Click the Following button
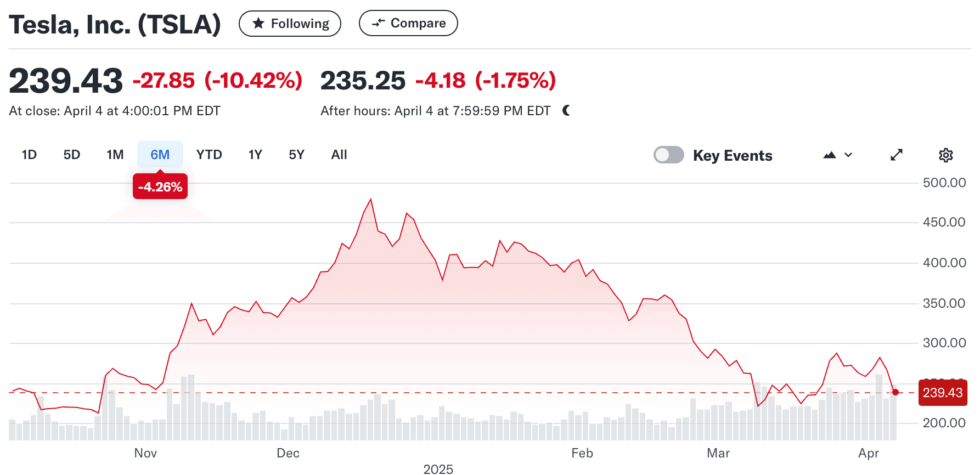This screenshot has height=475, width=980. (x=290, y=24)
